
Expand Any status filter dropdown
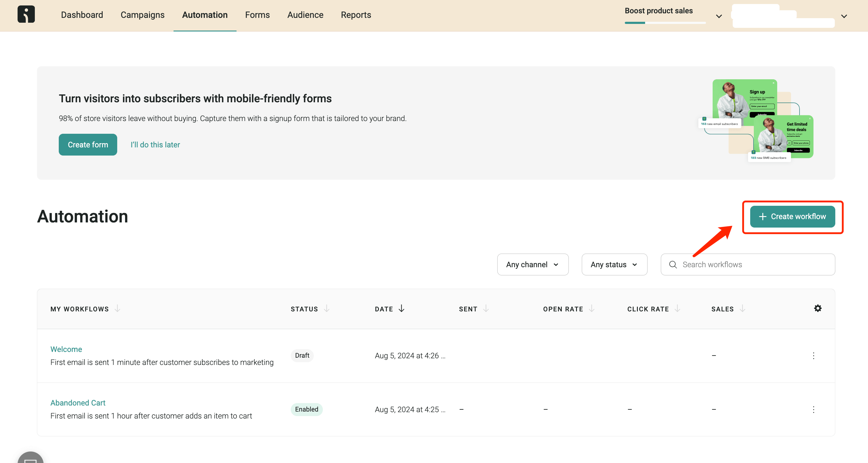(614, 265)
